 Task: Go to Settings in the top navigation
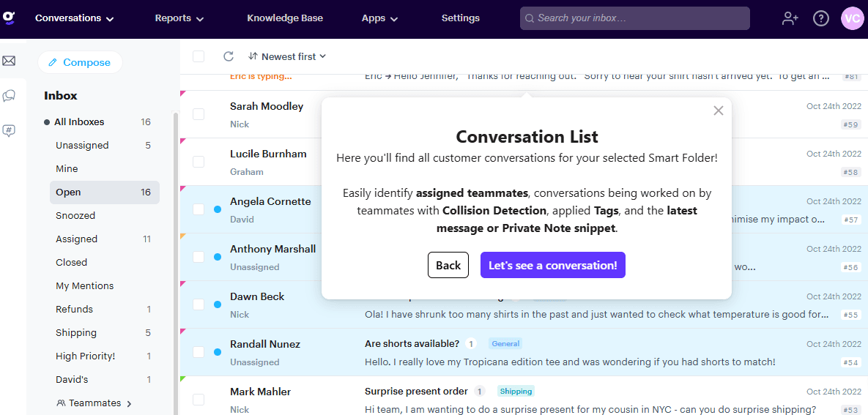coord(460,18)
